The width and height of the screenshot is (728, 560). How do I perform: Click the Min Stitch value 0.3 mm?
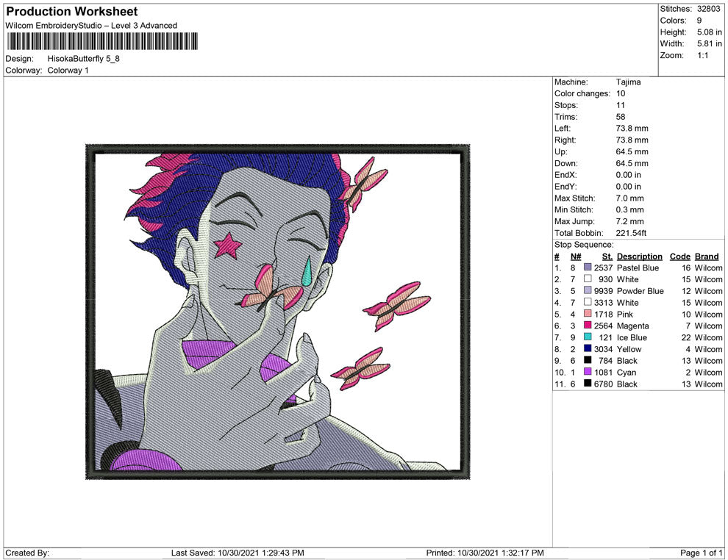pos(629,209)
